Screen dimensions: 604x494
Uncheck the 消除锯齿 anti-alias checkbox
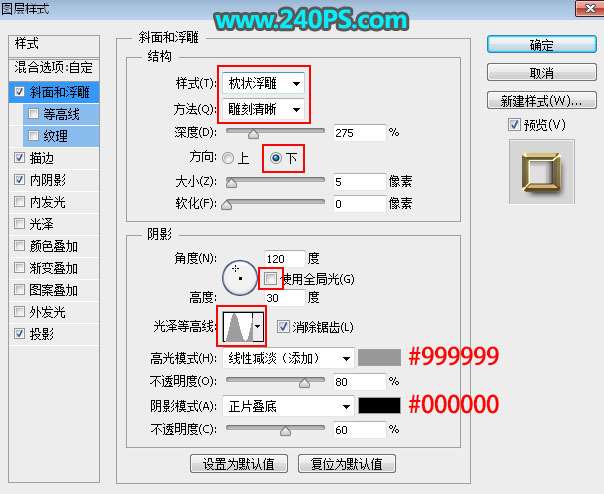click(284, 326)
